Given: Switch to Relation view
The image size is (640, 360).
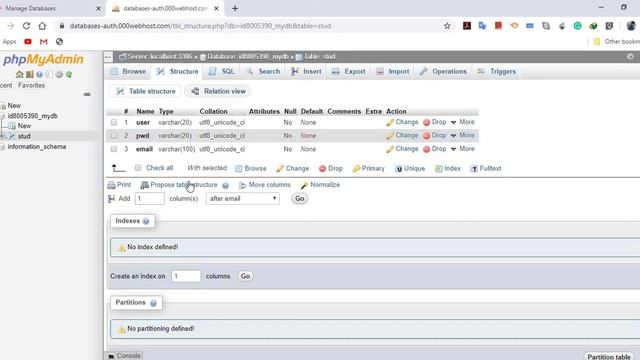Looking at the screenshot, I should tap(218, 91).
